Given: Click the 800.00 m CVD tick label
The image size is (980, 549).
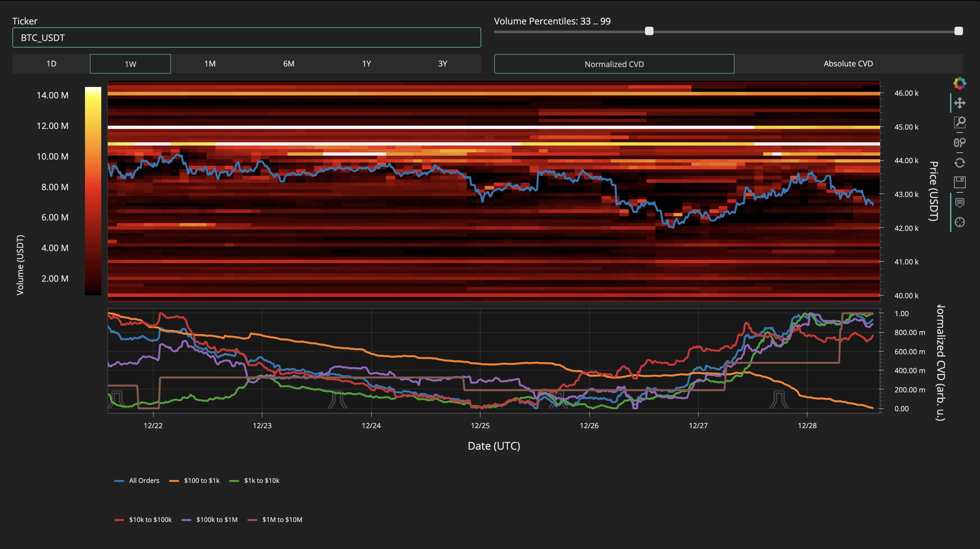Looking at the screenshot, I should tap(910, 332).
